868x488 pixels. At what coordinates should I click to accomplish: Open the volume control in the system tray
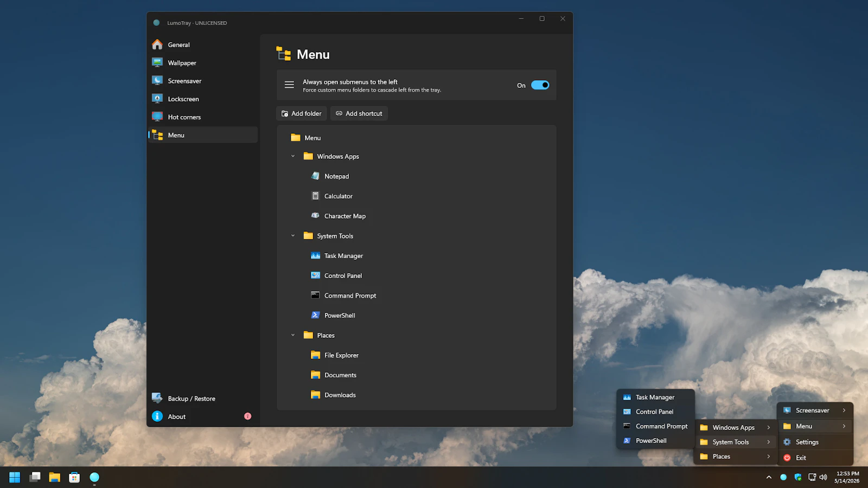(824, 477)
